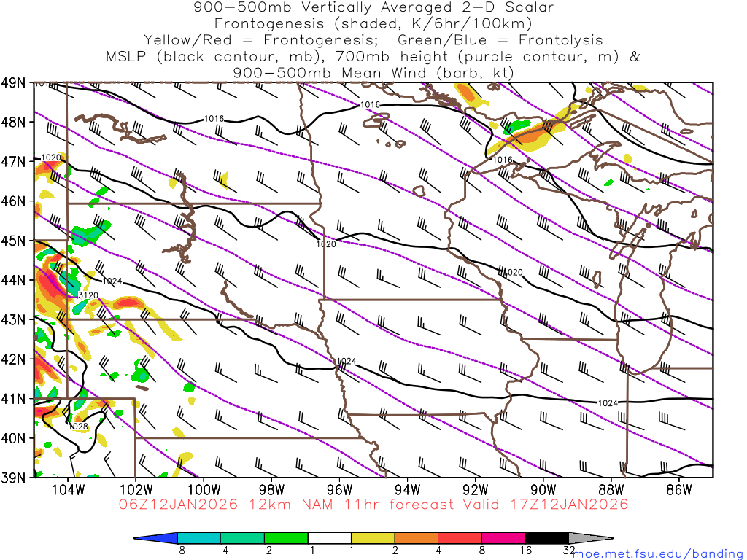The image size is (747, 560).
Task: Click the 1028 pressure contour label
Action: pyautogui.click(x=78, y=427)
